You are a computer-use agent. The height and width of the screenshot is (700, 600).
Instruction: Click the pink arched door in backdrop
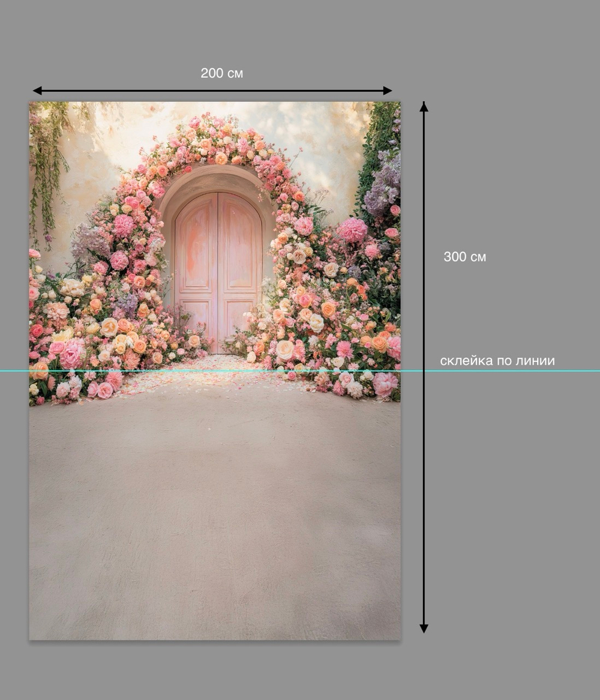[218, 272]
